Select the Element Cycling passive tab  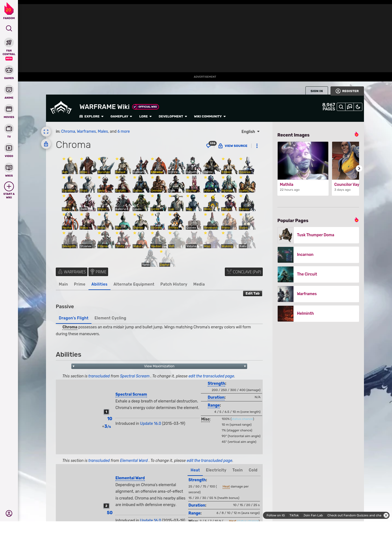click(x=110, y=318)
